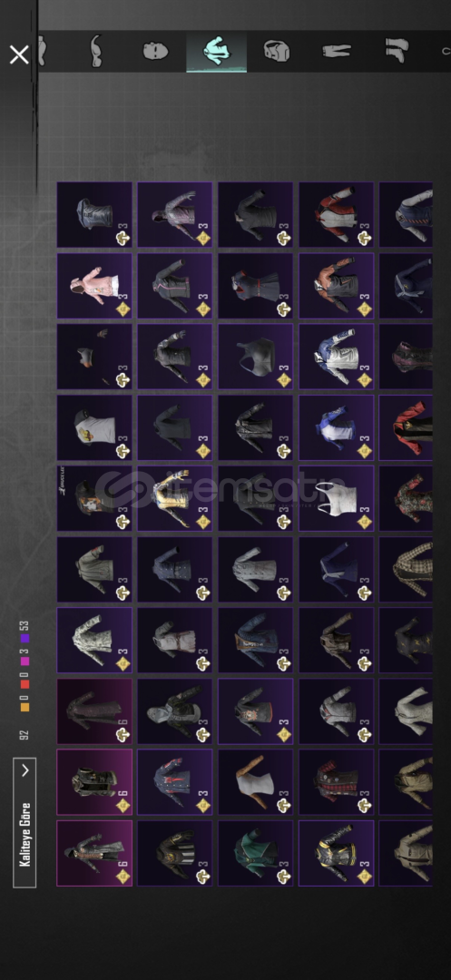Choose the Bruce Lee shirt item
This screenshot has height=980, width=451.
(x=94, y=498)
